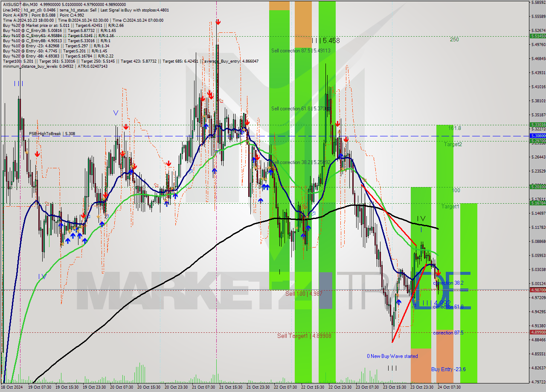Click the 19 Oct 23:30 time label
The image size is (546, 392).
pos(94,387)
